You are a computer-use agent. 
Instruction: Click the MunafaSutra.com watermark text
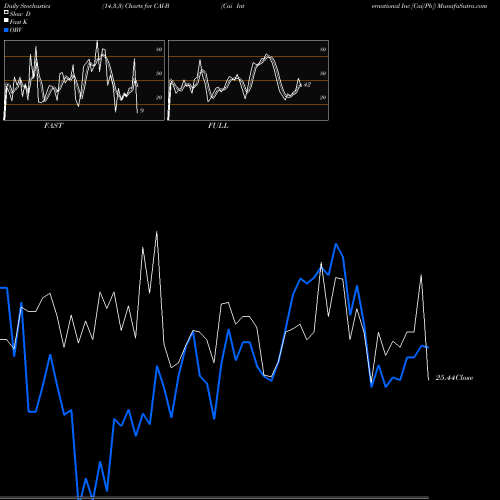(x=462, y=6)
